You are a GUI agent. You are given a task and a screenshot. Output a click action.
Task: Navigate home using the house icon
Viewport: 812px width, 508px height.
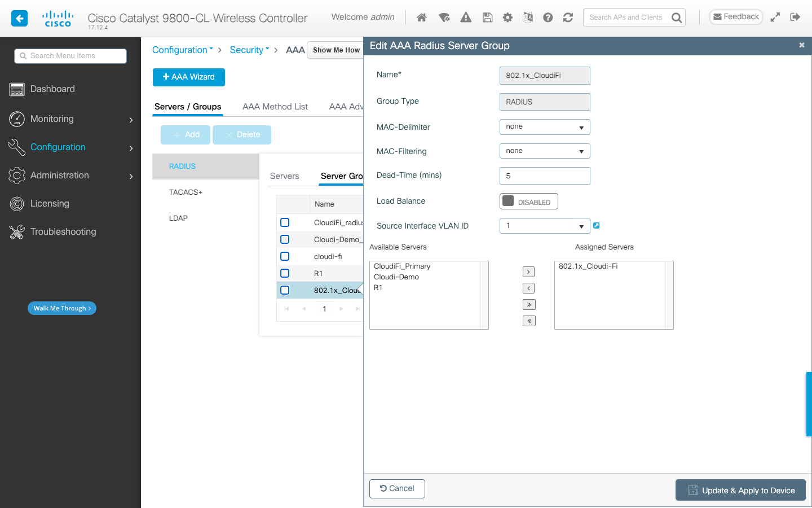[421, 17]
